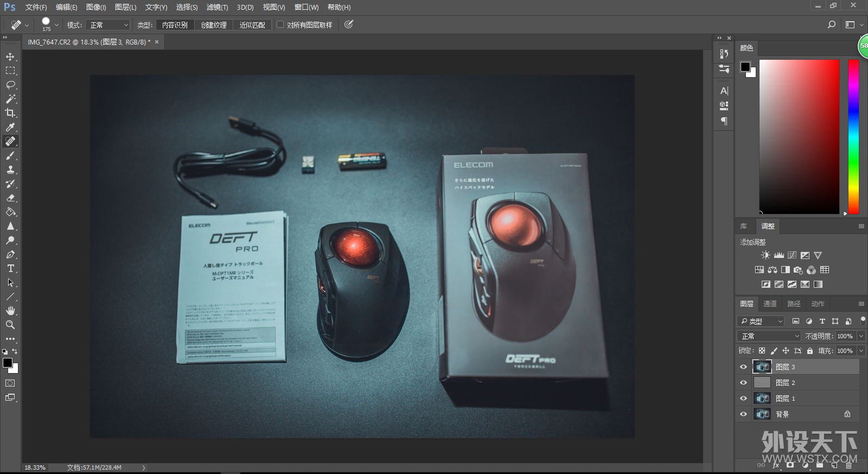The width and height of the screenshot is (868, 474).
Task: Hide layer 图层 1 via eye icon
Action: [744, 399]
